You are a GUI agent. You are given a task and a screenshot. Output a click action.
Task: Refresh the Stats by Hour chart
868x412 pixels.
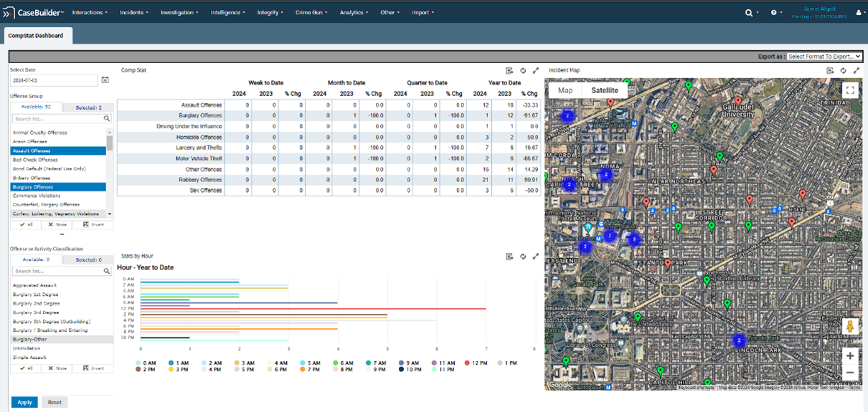[523, 256]
